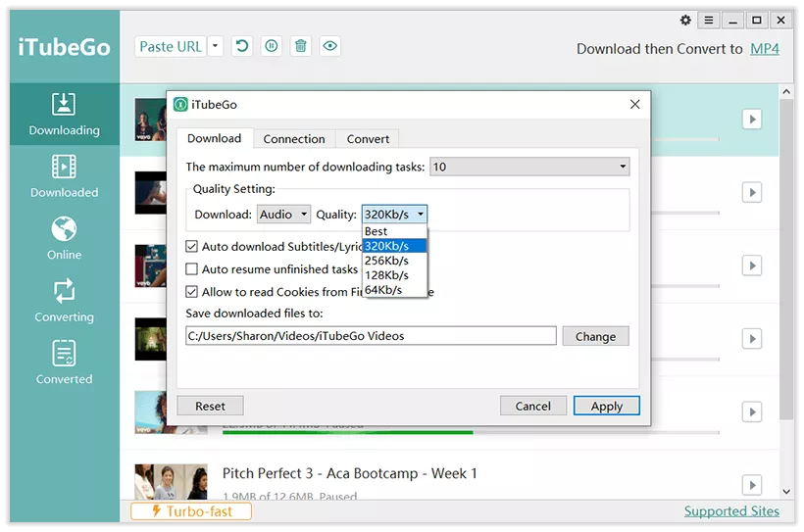Image resolution: width=804 pixels, height=532 pixels.
Task: Click the green download progress bar
Action: (x=348, y=433)
